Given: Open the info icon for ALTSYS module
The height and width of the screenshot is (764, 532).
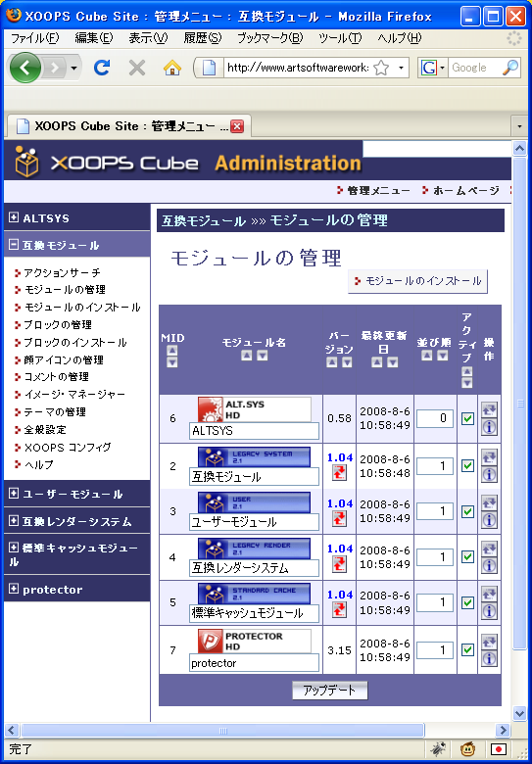Looking at the screenshot, I should 489,427.
